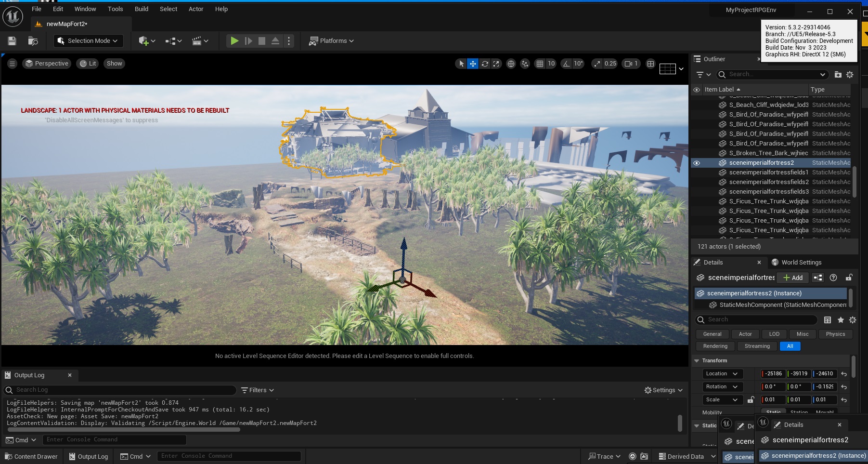Open the Output Log Filters dropdown
This screenshot has height=464, width=868.
pos(258,390)
